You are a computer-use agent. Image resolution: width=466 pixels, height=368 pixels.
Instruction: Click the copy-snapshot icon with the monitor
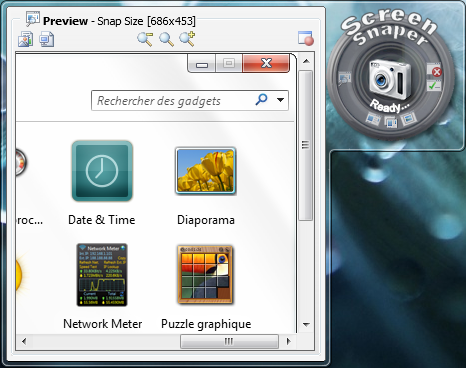coord(46,39)
